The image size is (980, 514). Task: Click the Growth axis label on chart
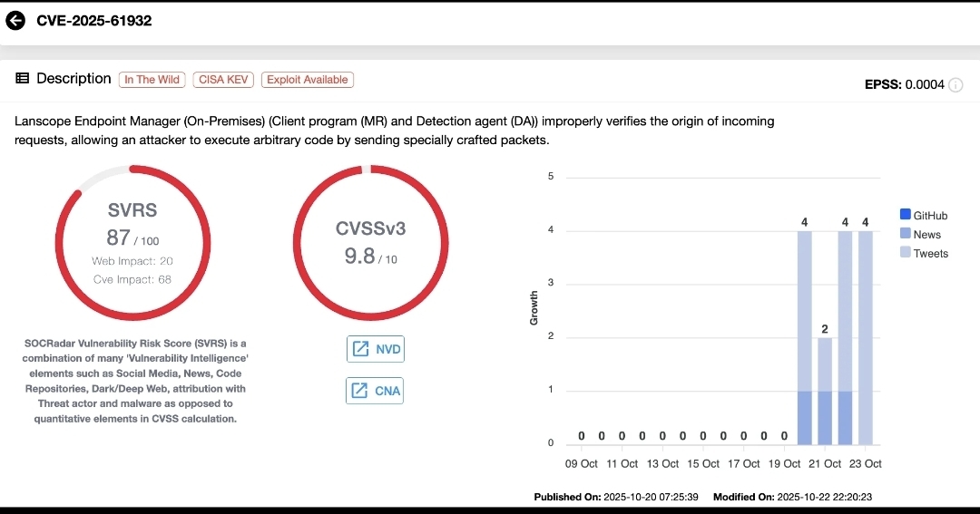534,308
